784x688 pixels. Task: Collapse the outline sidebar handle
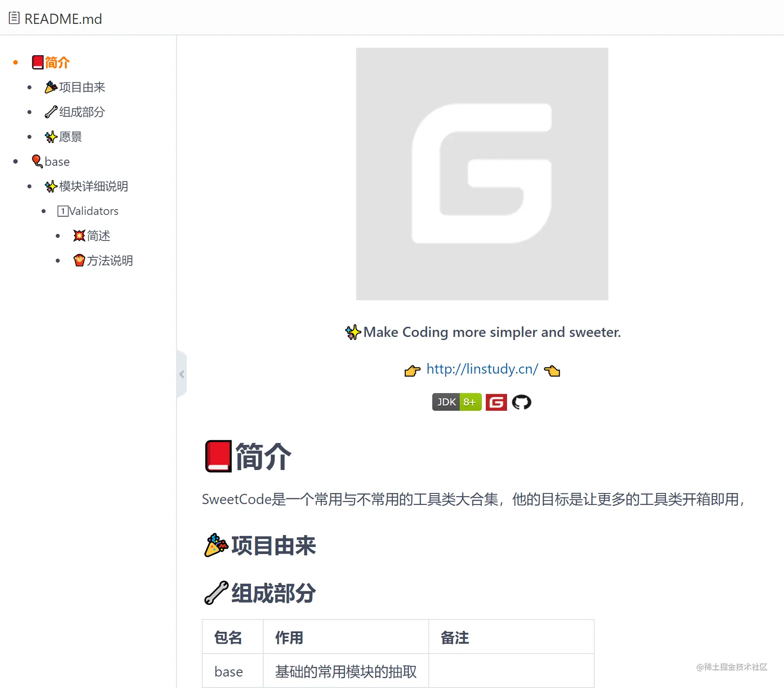[181, 374]
